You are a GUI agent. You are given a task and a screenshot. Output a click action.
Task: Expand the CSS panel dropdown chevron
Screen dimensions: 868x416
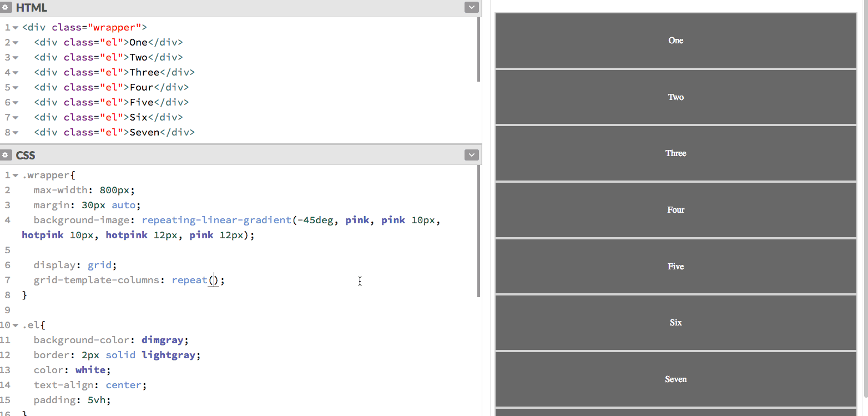tap(471, 156)
